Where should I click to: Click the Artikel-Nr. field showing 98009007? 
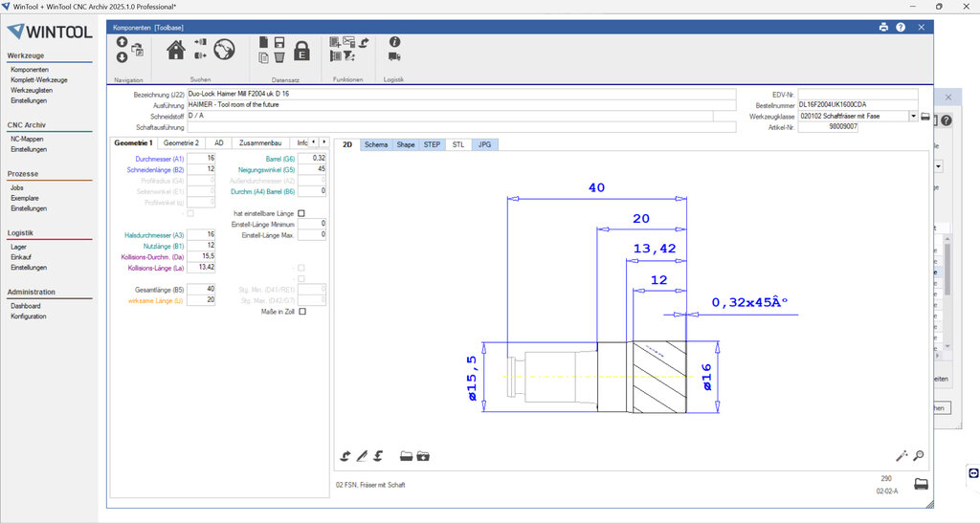click(828, 127)
